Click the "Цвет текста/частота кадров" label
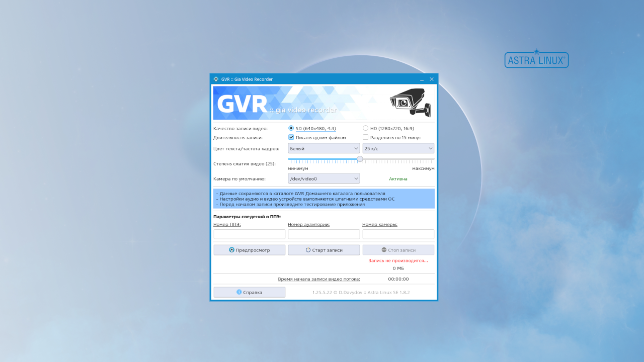The height and width of the screenshot is (362, 644). pos(246,148)
